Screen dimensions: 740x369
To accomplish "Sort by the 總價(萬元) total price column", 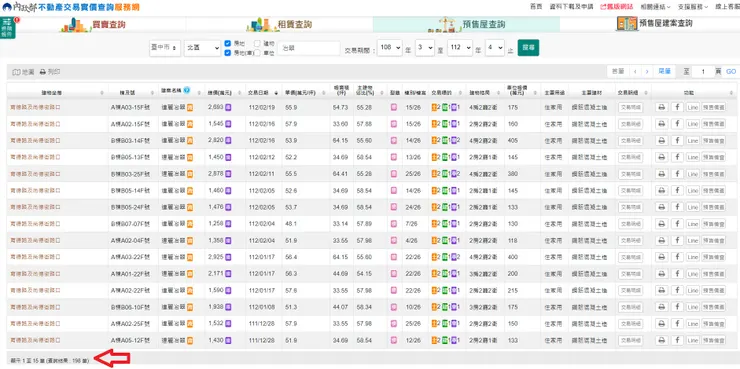I will click(x=224, y=93).
